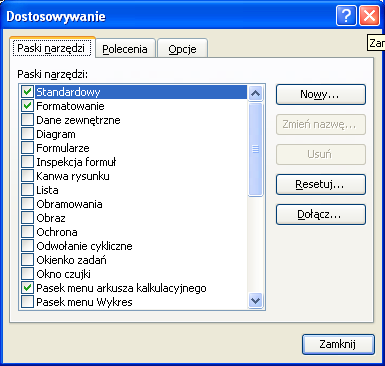Viewport: 385px width, 366px height.
Task: Check the Obramowania toolbar checkbox
Action: 27,204
